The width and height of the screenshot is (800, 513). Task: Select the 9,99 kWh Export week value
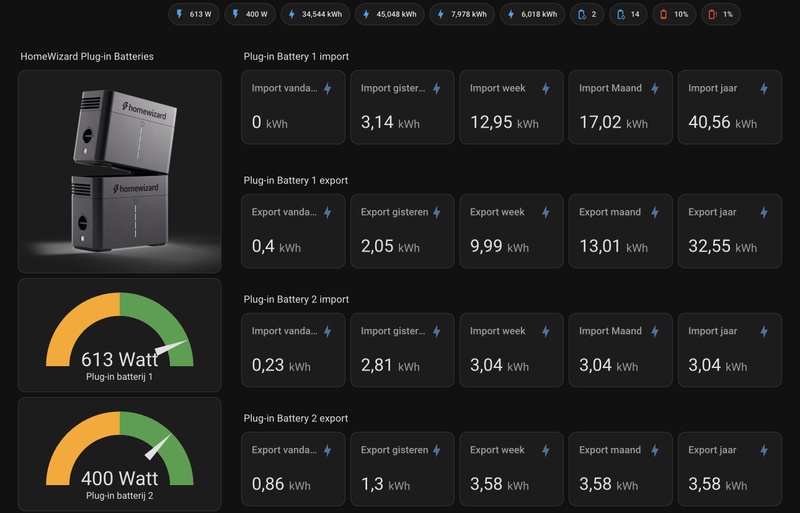499,247
